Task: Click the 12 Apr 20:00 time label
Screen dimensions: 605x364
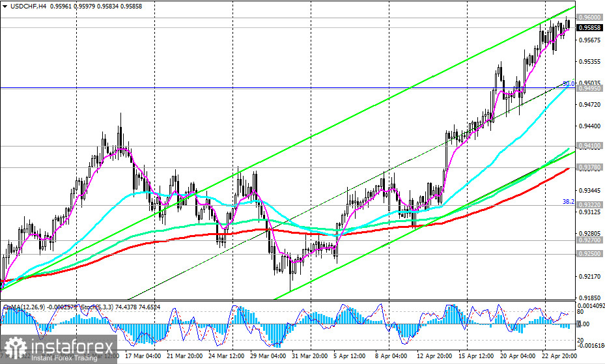Action: (434, 356)
